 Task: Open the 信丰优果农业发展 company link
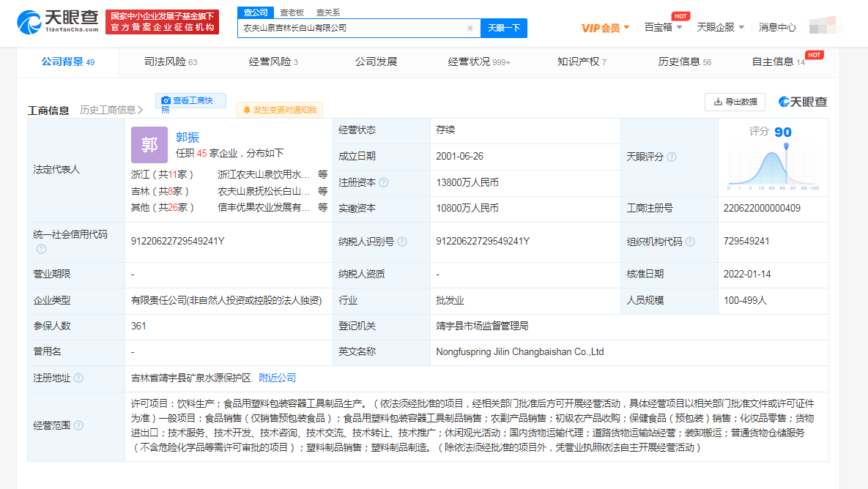click(264, 207)
